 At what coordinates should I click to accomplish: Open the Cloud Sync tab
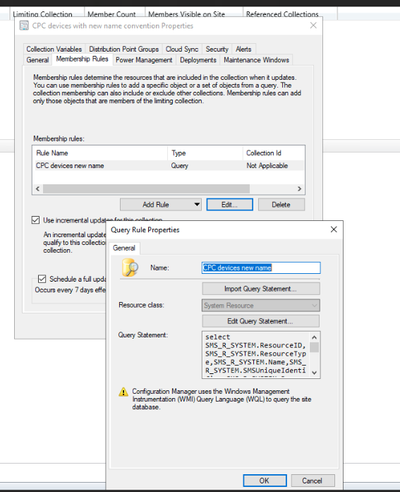(182, 49)
